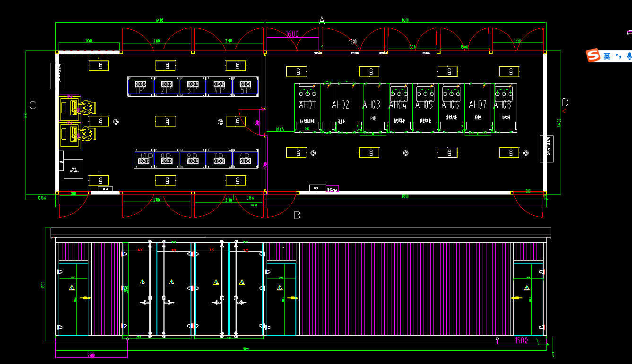Activate voice input microphone icon
The image size is (632, 364).
pyautogui.click(x=629, y=56)
